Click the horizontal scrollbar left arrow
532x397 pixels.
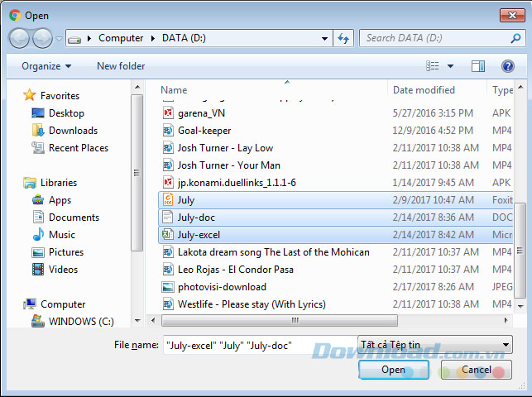(x=153, y=320)
